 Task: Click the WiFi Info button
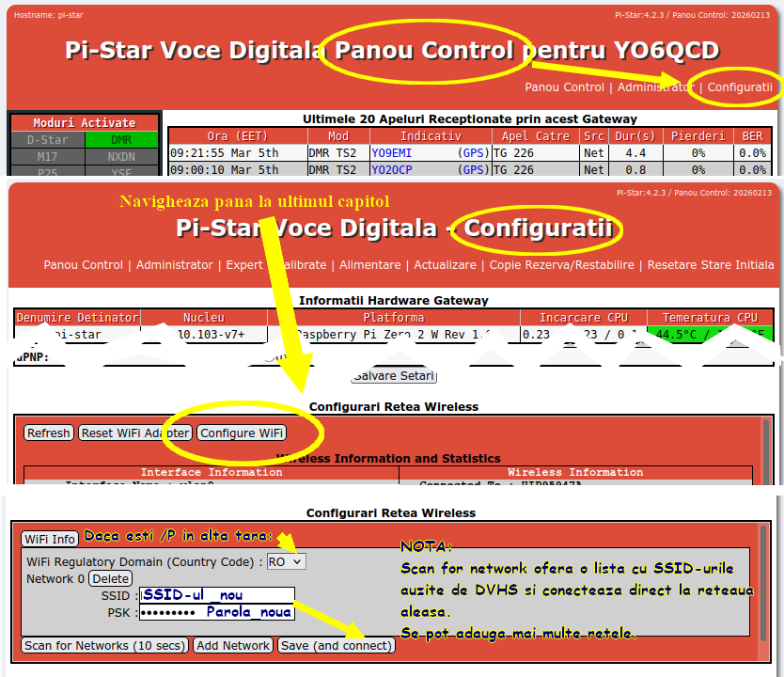click(51, 539)
